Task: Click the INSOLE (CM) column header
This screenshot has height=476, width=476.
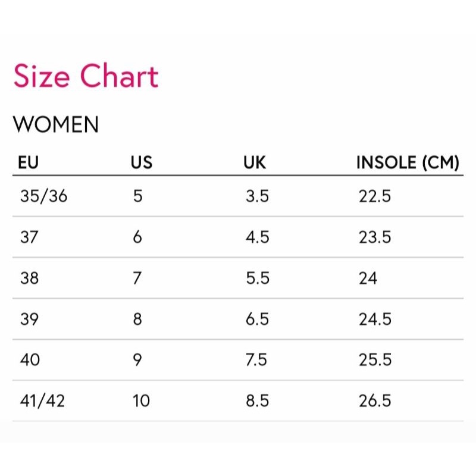Action: click(408, 162)
